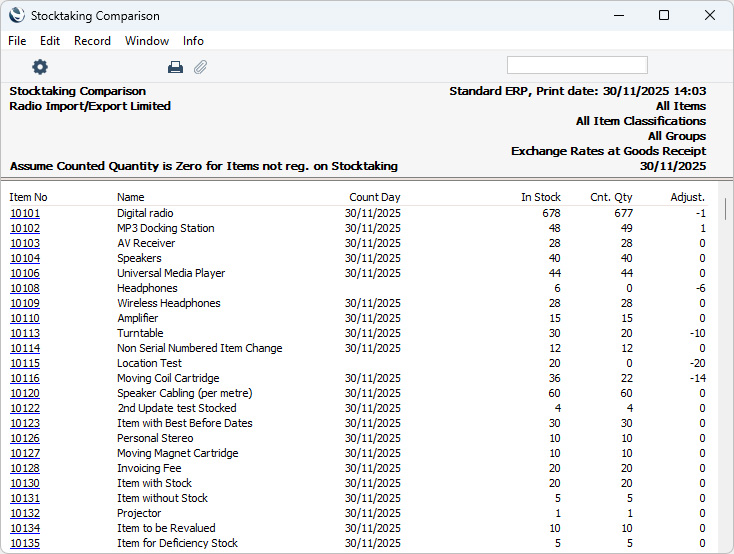734x554 pixels.
Task: Open item link 10109
Action: (25, 303)
